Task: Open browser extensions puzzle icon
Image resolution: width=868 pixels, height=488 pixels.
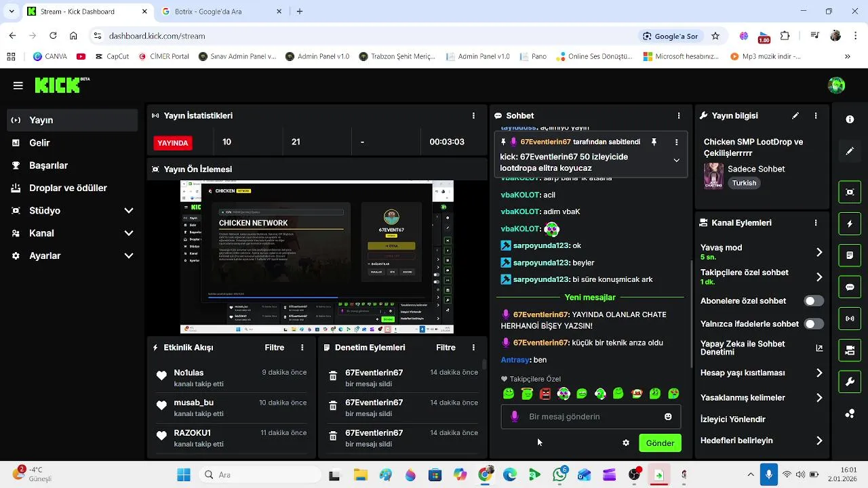Action: 785,36
